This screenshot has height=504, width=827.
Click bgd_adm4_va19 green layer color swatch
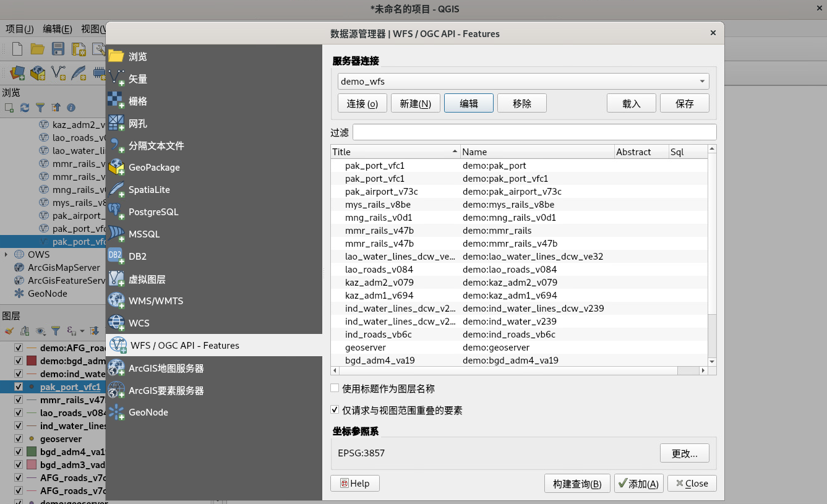tap(32, 452)
